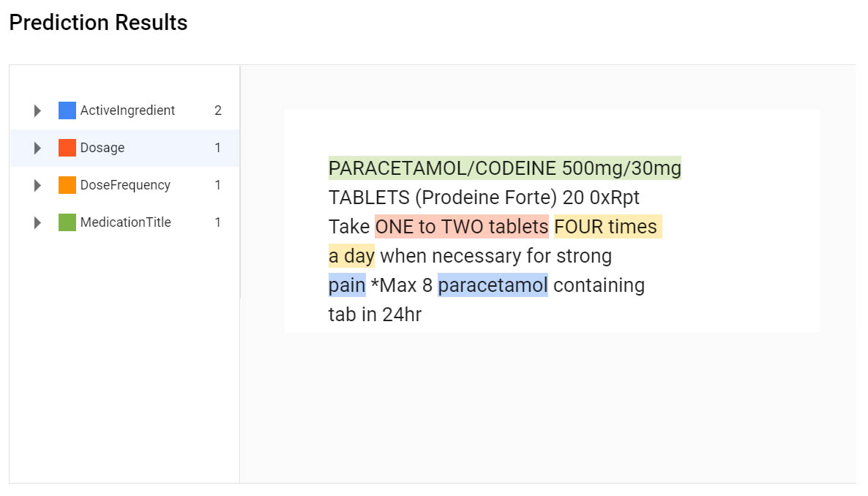
Task: Select the MedicationTitle label in list
Action: click(125, 223)
